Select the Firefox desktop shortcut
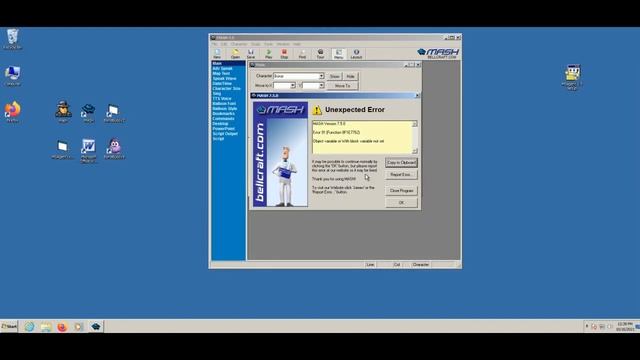This screenshot has height=360, width=640. pyautogui.click(x=13, y=112)
